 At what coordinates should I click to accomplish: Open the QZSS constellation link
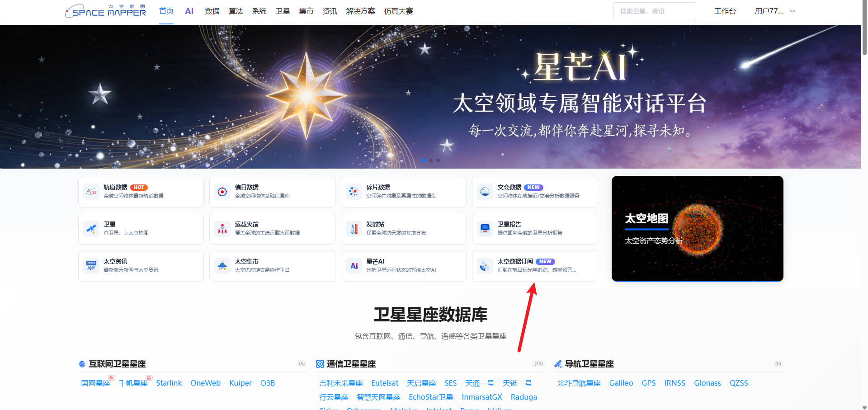tap(739, 383)
